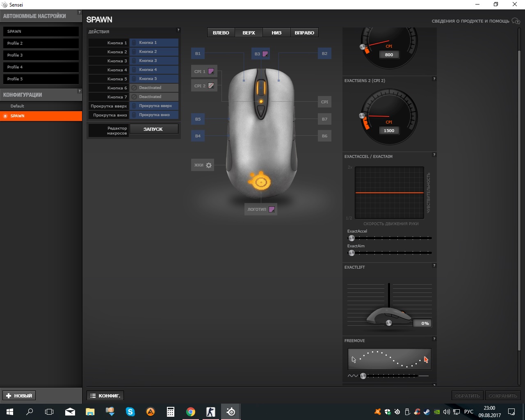This screenshot has height=420, width=525.
Task: Click the НОВЫЙ button to add configuration
Action: 19,396
